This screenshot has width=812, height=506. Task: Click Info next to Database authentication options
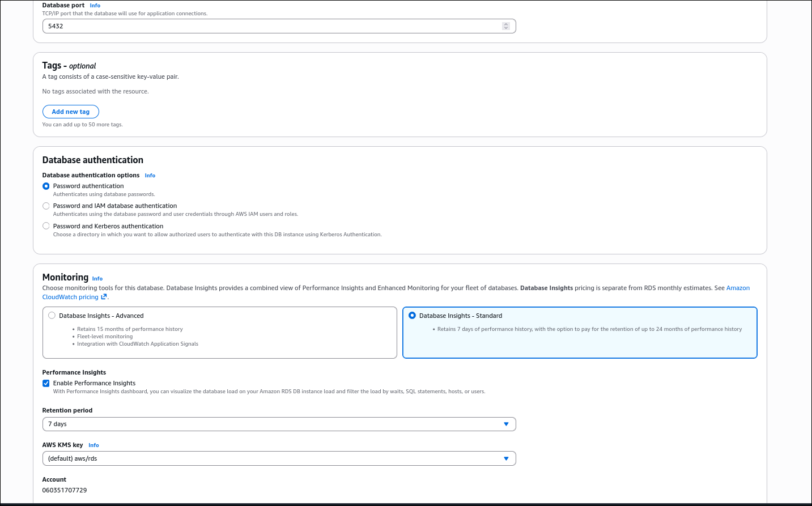(150, 175)
